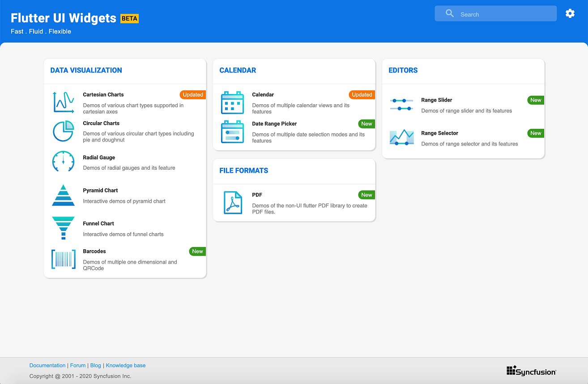
Task: Click 'Interactive demos of pyramid chart' text
Action: (x=124, y=201)
